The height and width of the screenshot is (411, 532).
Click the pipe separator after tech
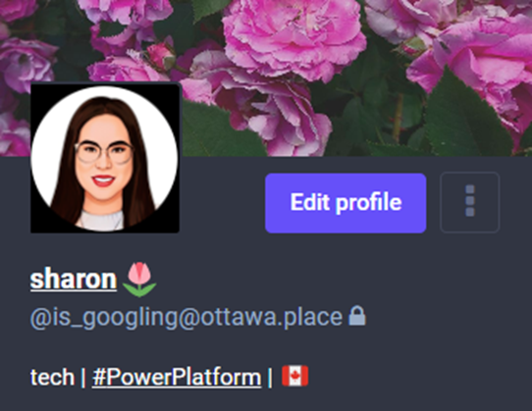click(x=83, y=377)
